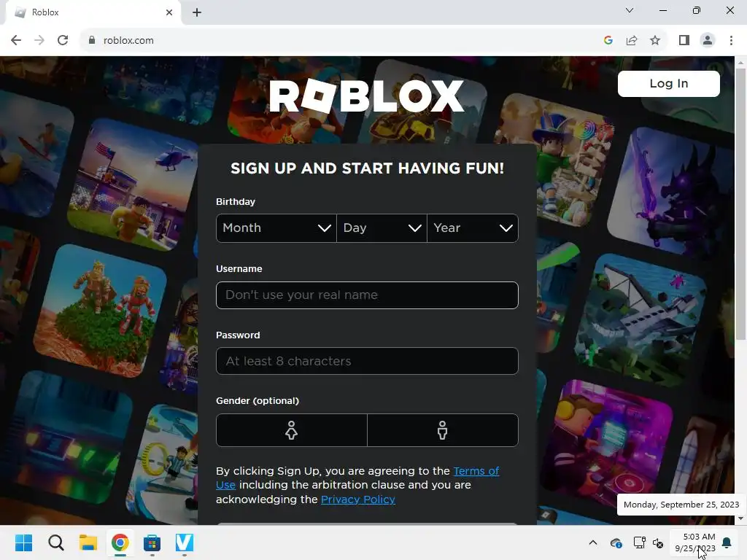The width and height of the screenshot is (747, 560).
Task: Click the "Gender (optional)" label
Action: point(258,401)
